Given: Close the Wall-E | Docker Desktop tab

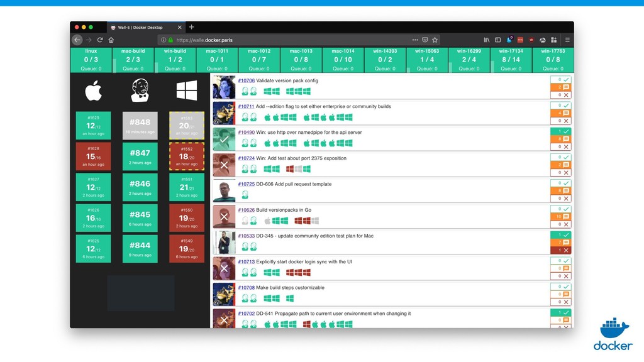Looking at the screenshot, I should (x=179, y=28).
